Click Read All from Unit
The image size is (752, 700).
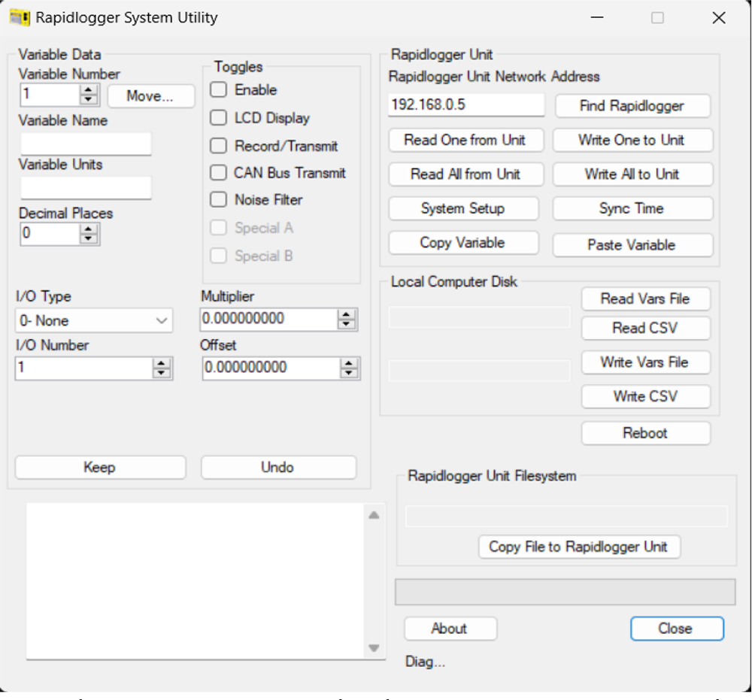(465, 174)
